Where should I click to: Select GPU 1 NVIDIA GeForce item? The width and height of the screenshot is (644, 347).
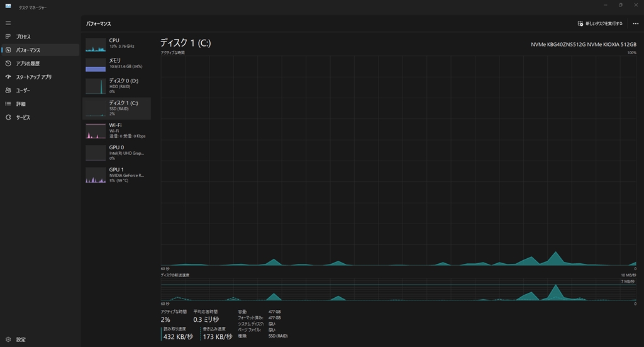(116, 174)
